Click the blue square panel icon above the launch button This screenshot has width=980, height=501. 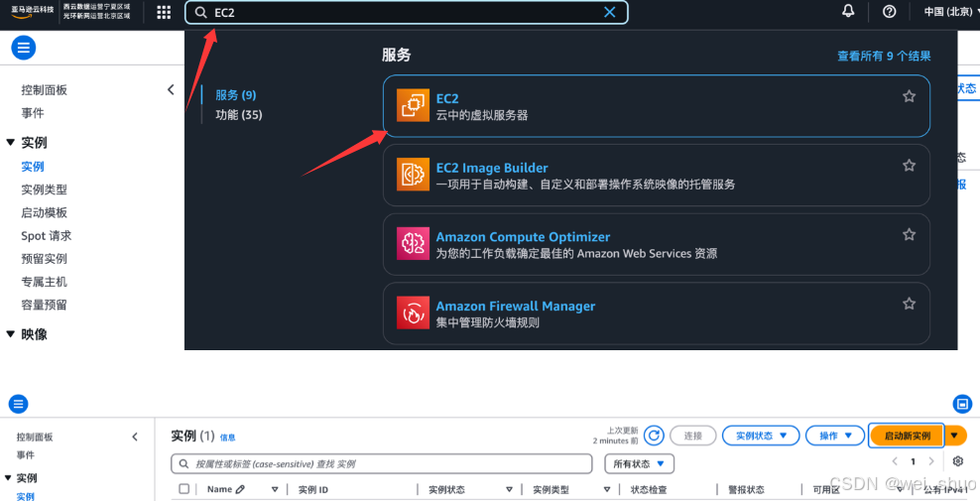click(962, 404)
